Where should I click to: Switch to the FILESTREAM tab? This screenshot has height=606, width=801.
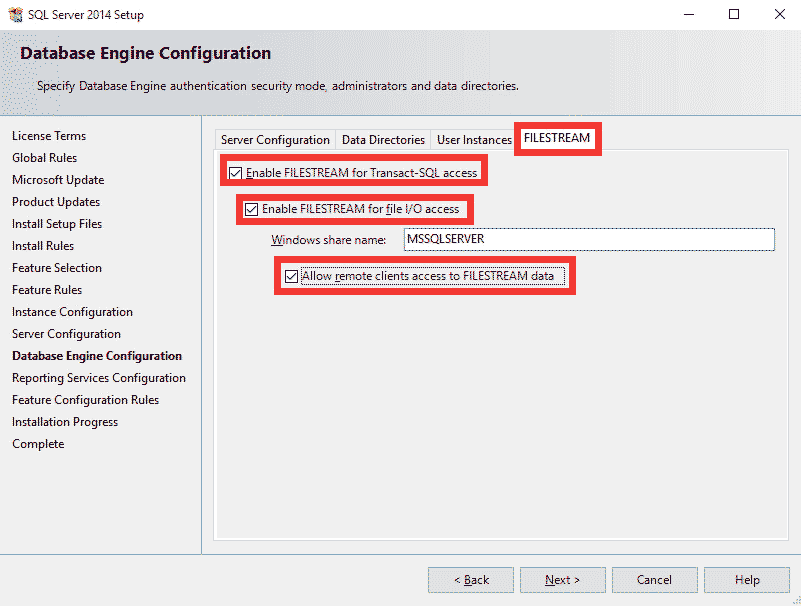[x=557, y=140]
